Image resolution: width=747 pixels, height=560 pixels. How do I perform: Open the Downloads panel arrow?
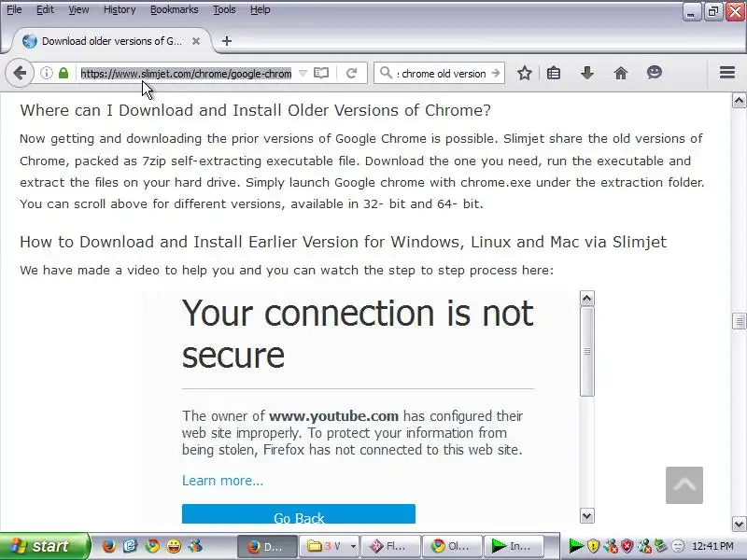coord(587,74)
